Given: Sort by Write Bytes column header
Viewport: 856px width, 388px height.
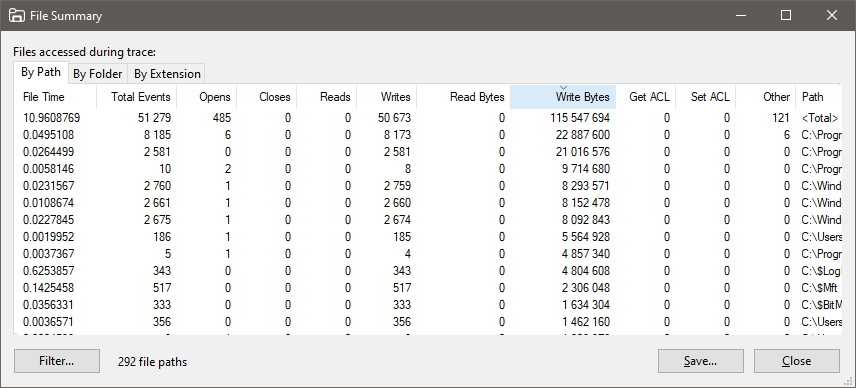Looking at the screenshot, I should pos(563,97).
